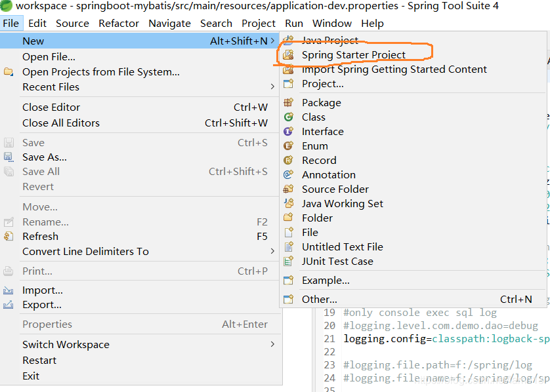Click the Save As disk icon
The image size is (550, 392).
9,157
